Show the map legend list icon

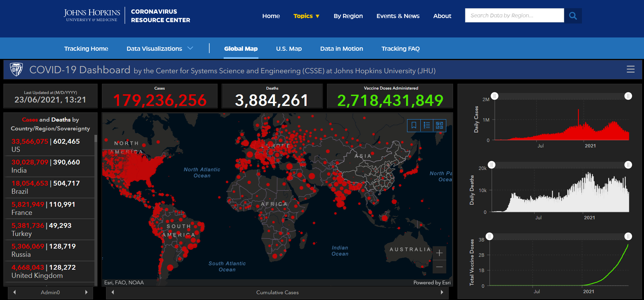[x=426, y=125]
